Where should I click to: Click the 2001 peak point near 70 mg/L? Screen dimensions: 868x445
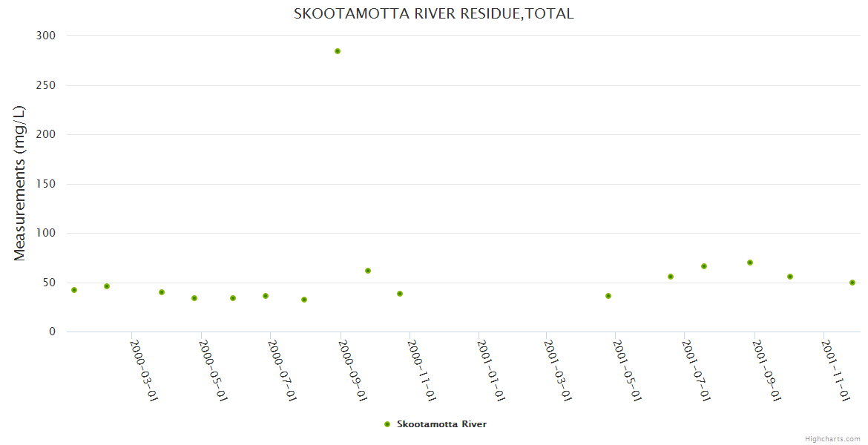pyautogui.click(x=750, y=263)
